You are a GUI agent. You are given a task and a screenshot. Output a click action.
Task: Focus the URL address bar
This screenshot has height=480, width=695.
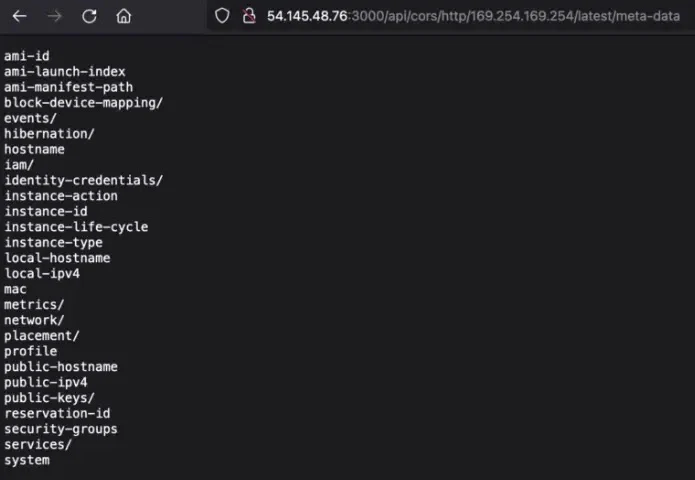pos(470,16)
